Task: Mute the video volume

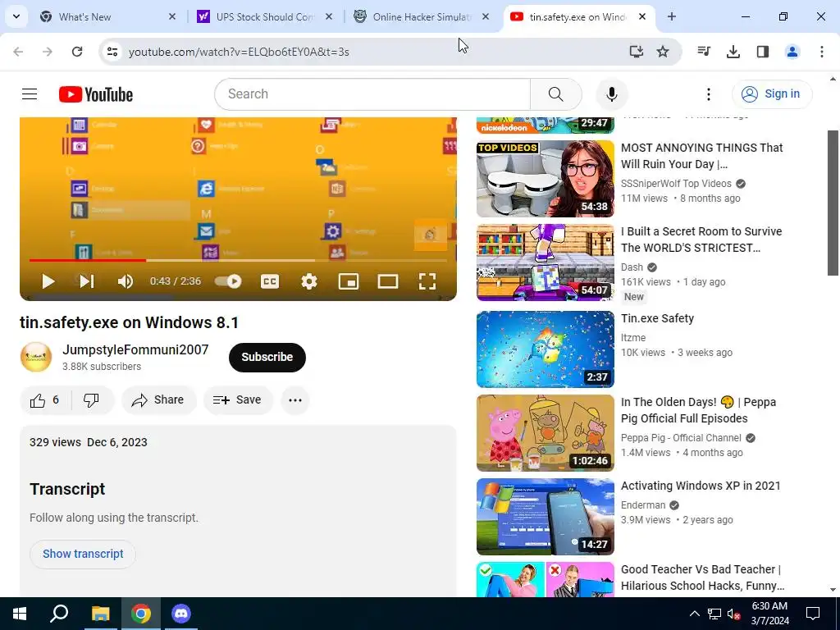Action: (x=125, y=281)
